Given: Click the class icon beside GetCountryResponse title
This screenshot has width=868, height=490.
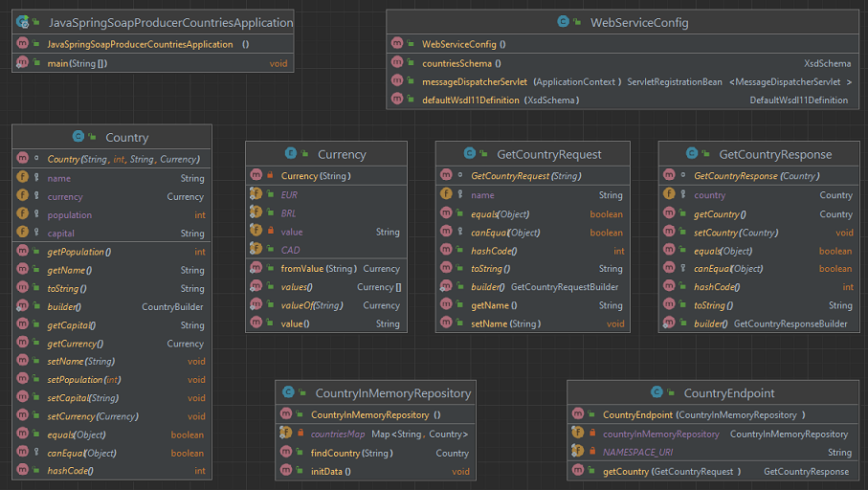Looking at the screenshot, I should (692, 153).
